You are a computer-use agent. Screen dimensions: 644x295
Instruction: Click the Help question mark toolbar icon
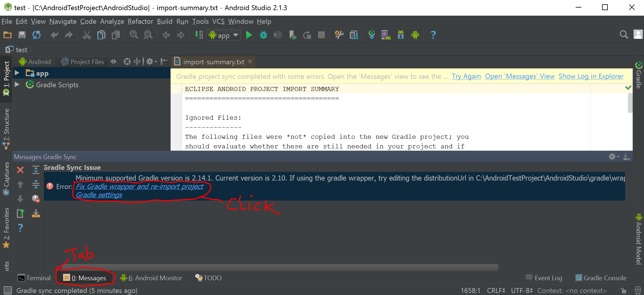pos(433,35)
